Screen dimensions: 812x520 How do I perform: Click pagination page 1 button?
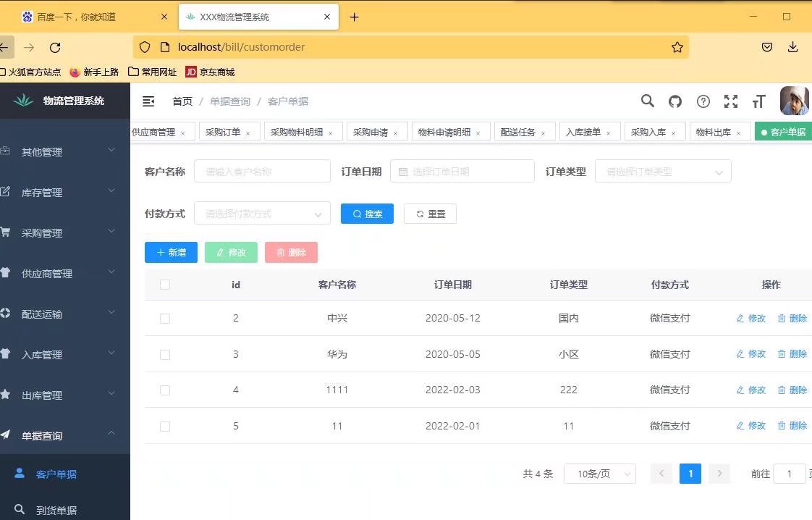(x=690, y=474)
